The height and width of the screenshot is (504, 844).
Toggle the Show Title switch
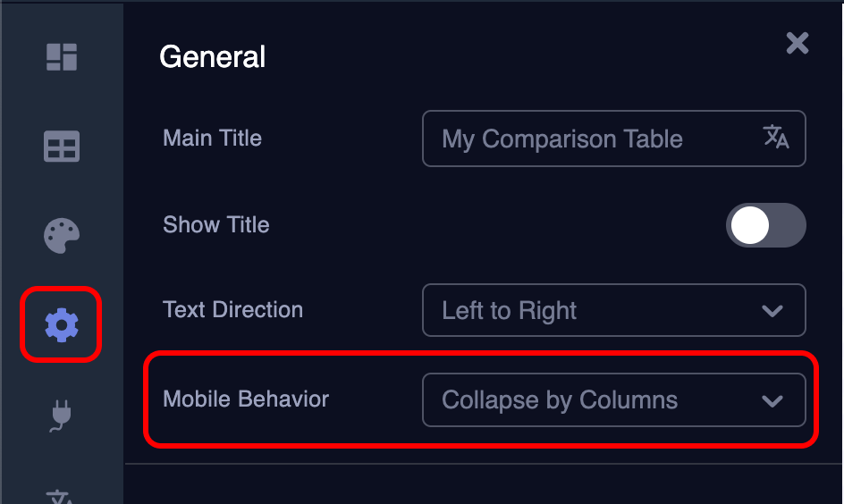[765, 225]
